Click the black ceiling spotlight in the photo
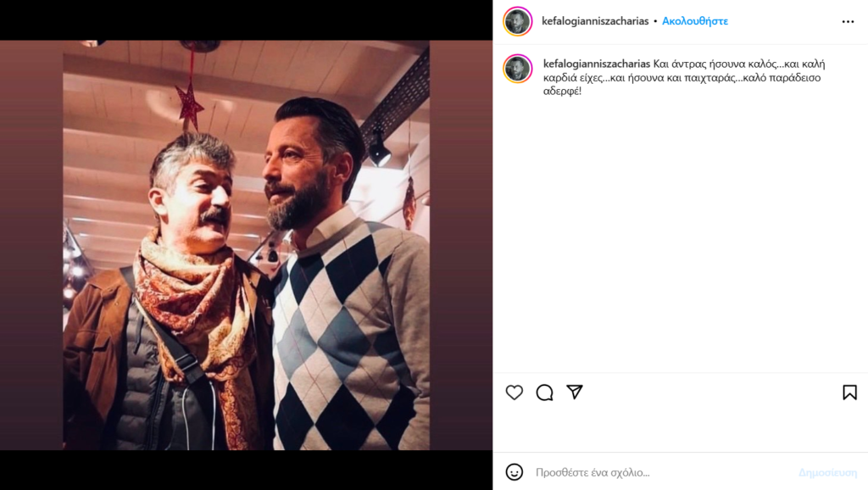The image size is (868, 490). pos(378,151)
